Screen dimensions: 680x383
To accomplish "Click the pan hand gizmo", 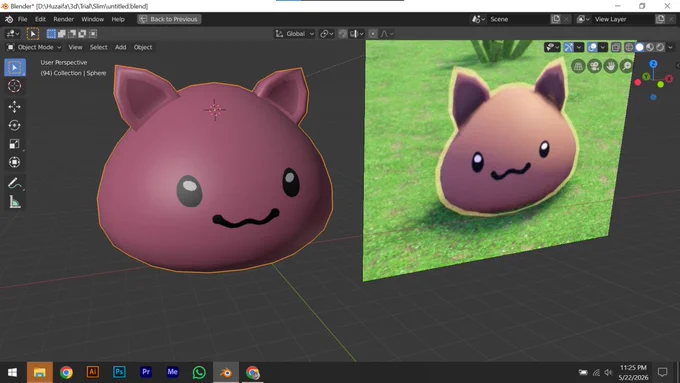I will point(611,66).
